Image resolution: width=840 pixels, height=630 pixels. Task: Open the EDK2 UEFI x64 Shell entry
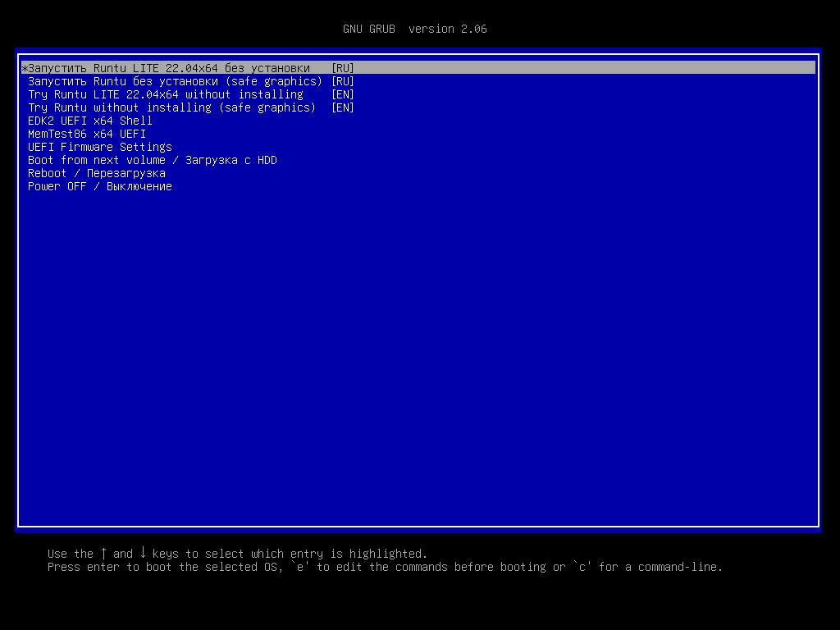point(90,121)
